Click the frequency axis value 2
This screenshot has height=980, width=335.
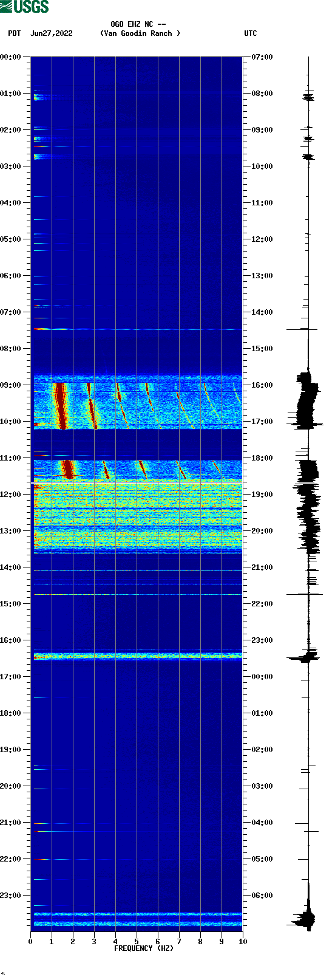73,942
